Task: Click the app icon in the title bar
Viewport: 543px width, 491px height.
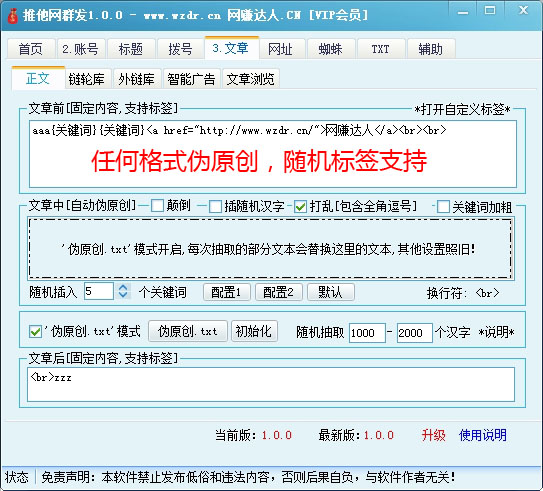Action: 12,16
